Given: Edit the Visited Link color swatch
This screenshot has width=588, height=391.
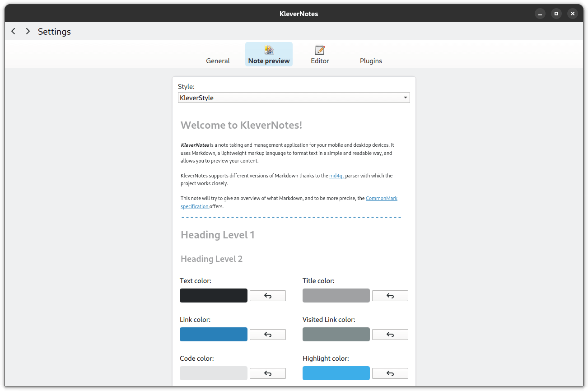Looking at the screenshot, I should [336, 334].
